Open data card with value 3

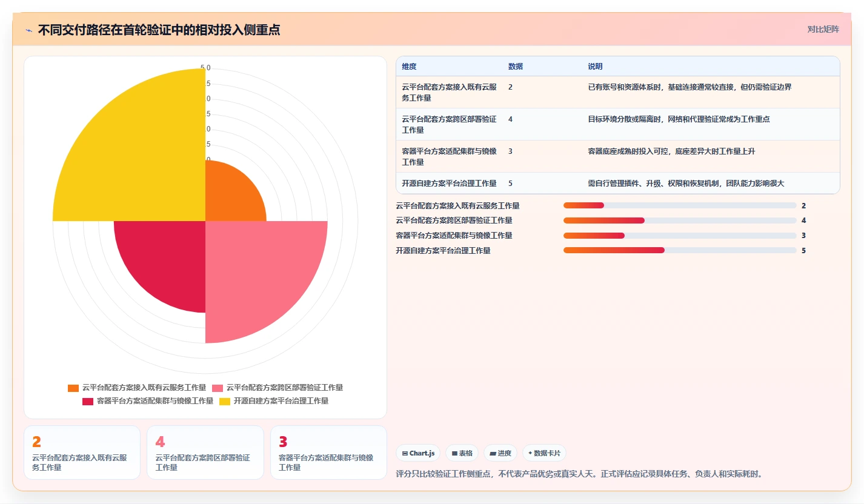coord(328,453)
